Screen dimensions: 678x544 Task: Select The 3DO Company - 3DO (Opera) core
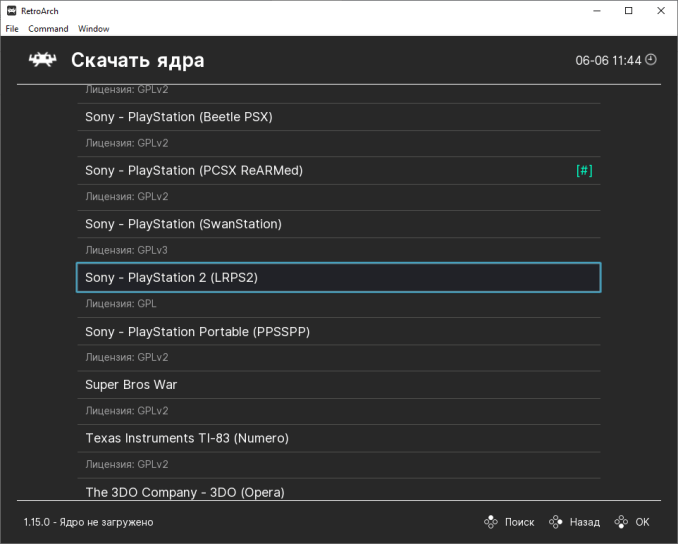pos(339,490)
